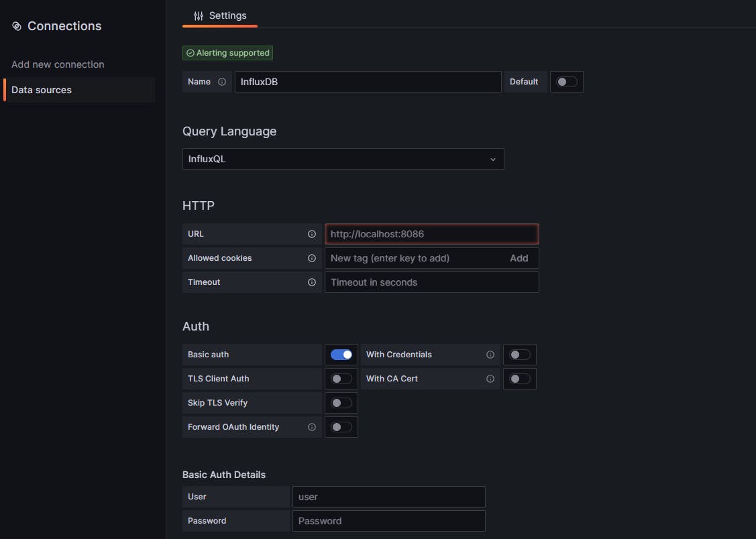Open the Query Language InfluxQL dropdown
This screenshot has height=539, width=756.
[x=343, y=159]
